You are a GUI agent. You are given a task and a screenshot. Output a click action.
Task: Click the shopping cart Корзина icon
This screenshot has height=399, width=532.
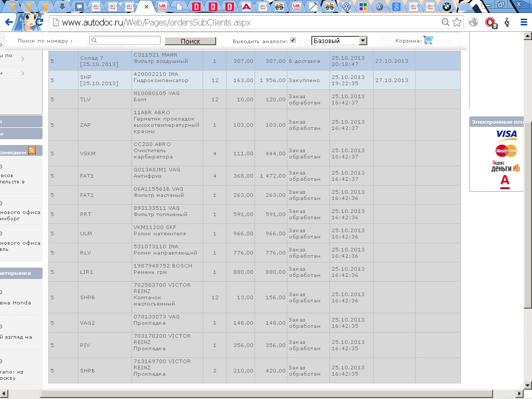[428, 40]
